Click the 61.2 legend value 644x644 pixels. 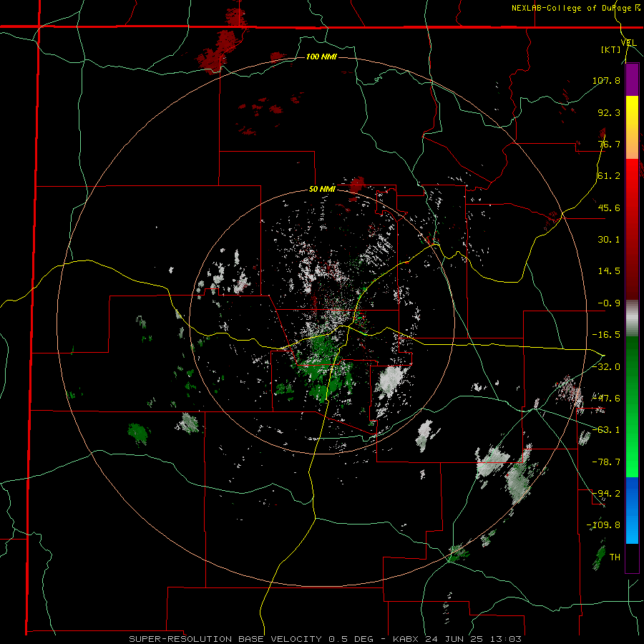pyautogui.click(x=609, y=176)
